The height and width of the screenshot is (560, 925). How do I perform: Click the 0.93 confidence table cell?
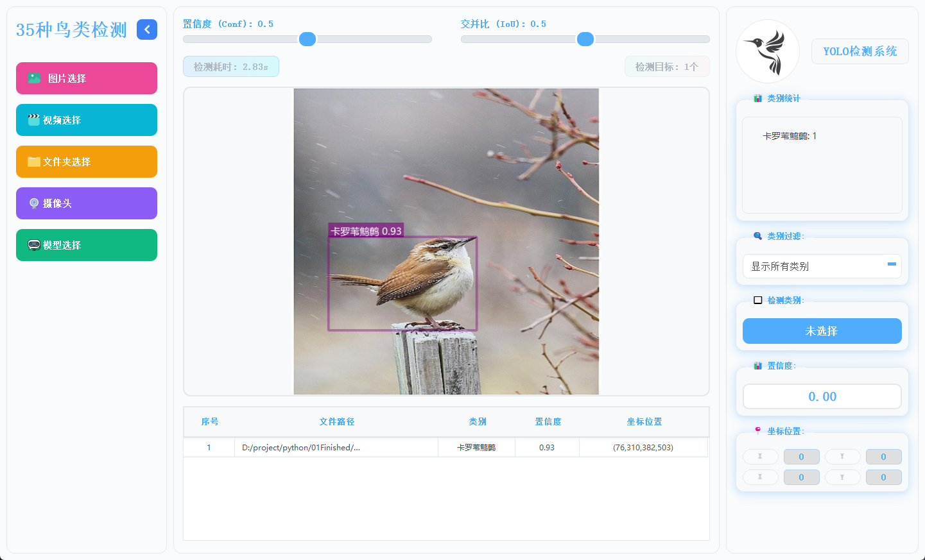click(x=548, y=448)
